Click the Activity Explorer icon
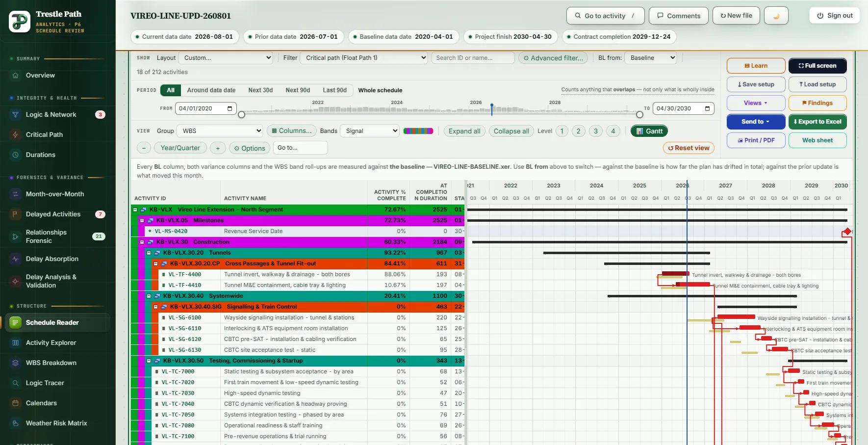The height and width of the screenshot is (445, 868). coord(16,343)
